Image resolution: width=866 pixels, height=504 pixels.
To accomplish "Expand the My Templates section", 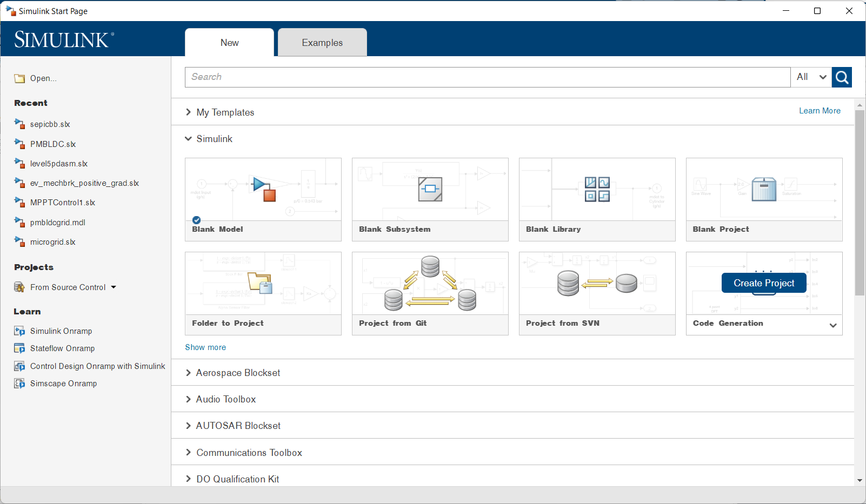I will click(189, 112).
